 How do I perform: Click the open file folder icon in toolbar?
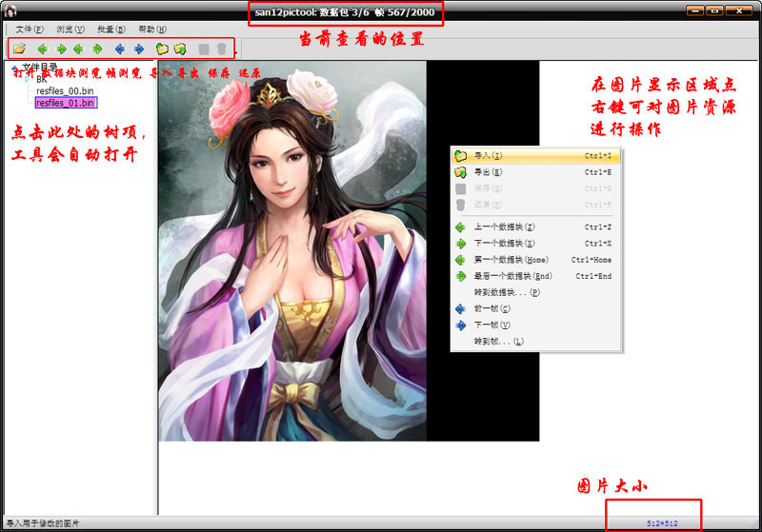point(19,49)
